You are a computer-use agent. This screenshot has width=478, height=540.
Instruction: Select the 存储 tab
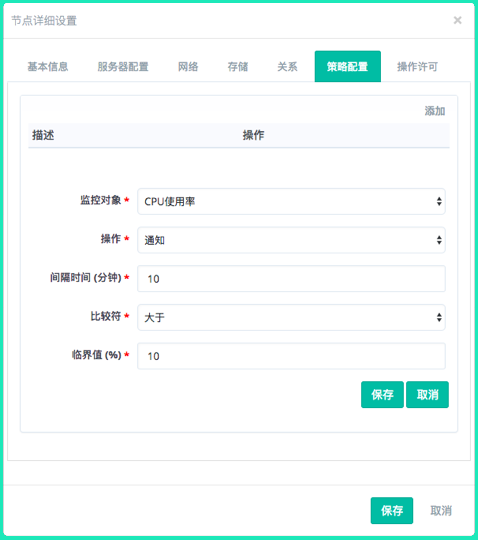[x=238, y=66]
